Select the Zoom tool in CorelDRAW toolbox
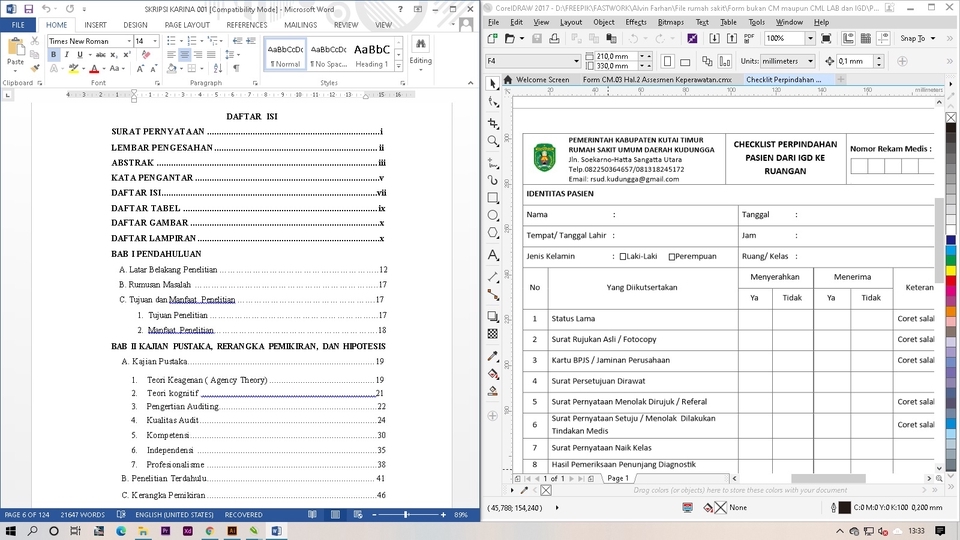 click(493, 141)
